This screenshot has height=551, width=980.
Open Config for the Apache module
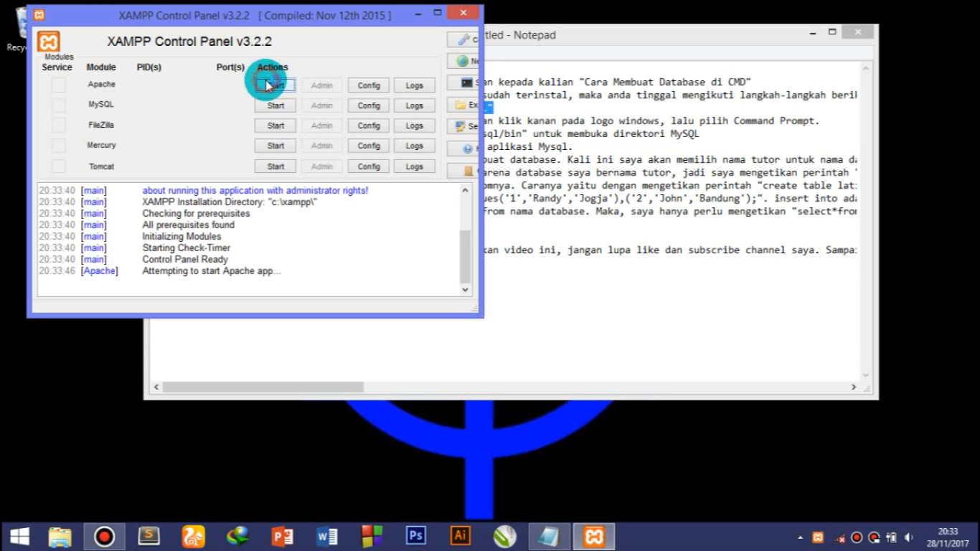(369, 85)
